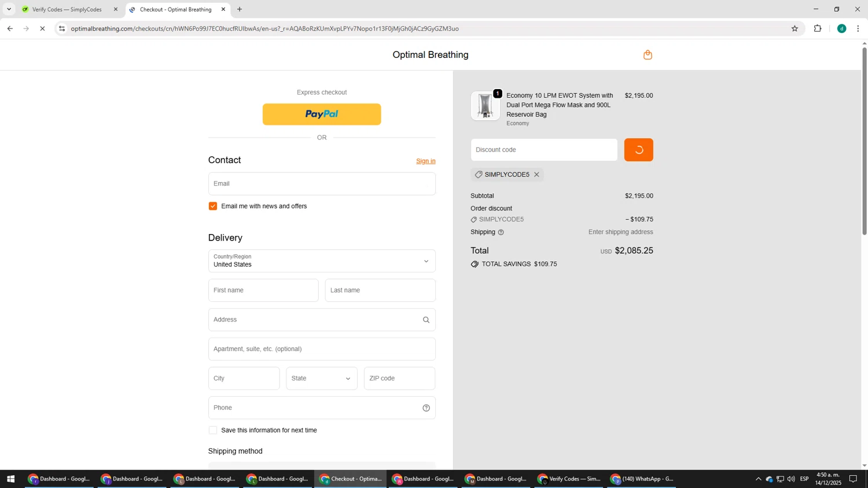Focus the Discount code field
Viewport: 868px width, 488px height.
pos(544,150)
